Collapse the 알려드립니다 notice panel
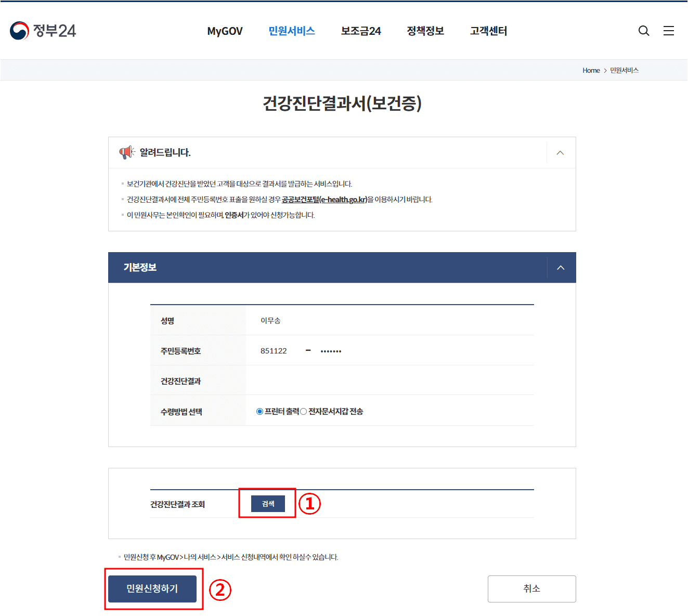The width and height of the screenshot is (688, 616). pyautogui.click(x=560, y=152)
